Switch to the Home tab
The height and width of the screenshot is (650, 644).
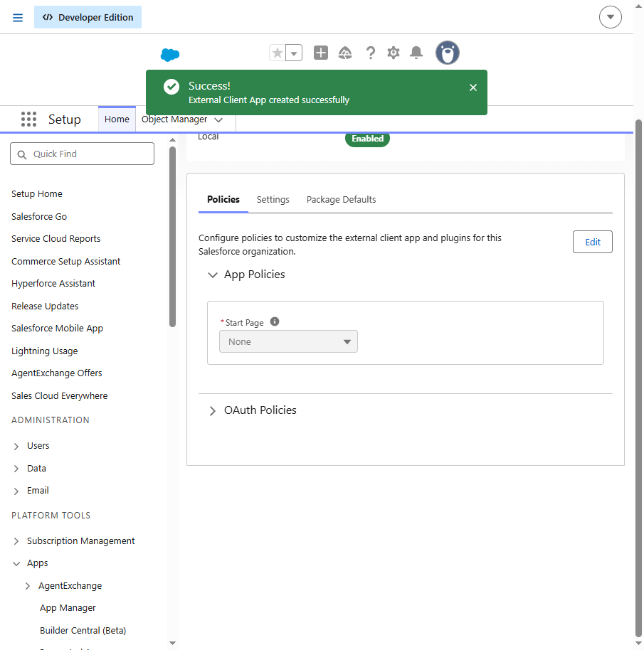click(117, 119)
